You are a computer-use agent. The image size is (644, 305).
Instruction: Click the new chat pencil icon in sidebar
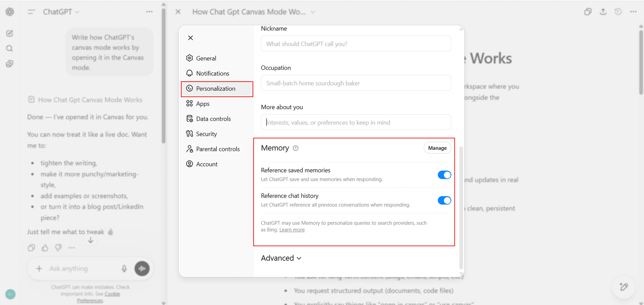click(x=9, y=33)
